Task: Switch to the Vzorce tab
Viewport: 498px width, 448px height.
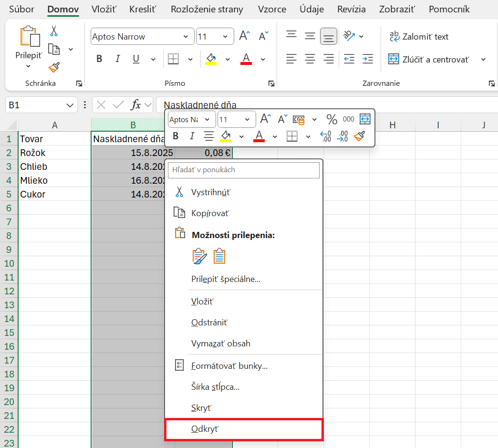Action: pyautogui.click(x=272, y=9)
